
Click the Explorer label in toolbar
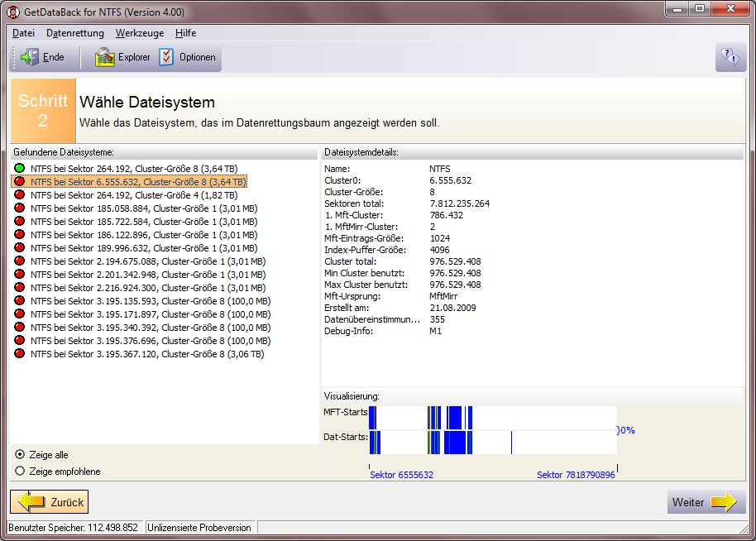[x=134, y=57]
